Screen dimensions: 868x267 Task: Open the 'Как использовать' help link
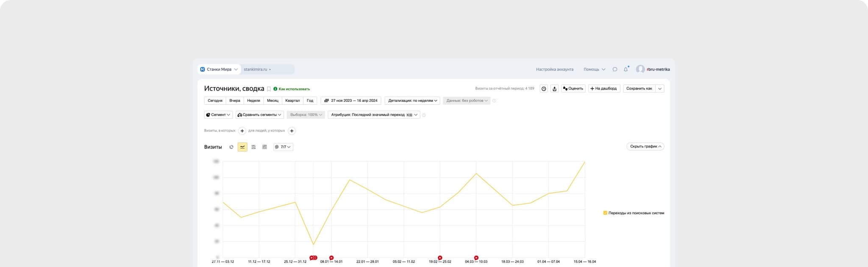[294, 89]
